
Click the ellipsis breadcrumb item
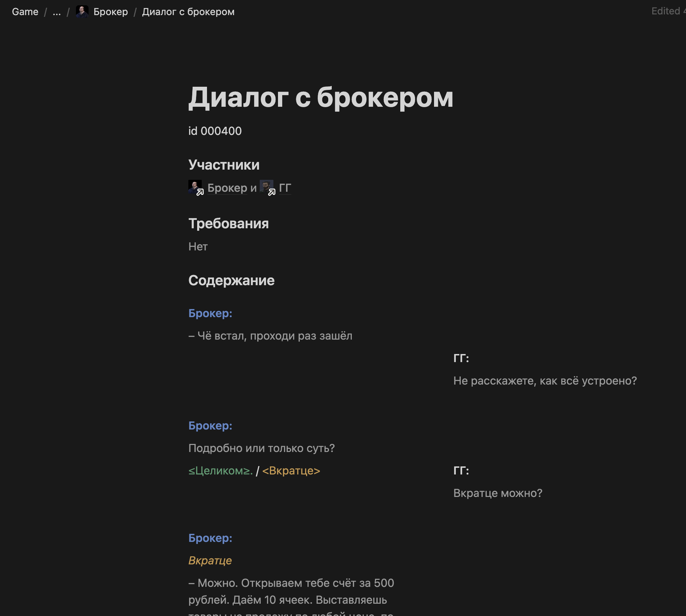(57, 12)
